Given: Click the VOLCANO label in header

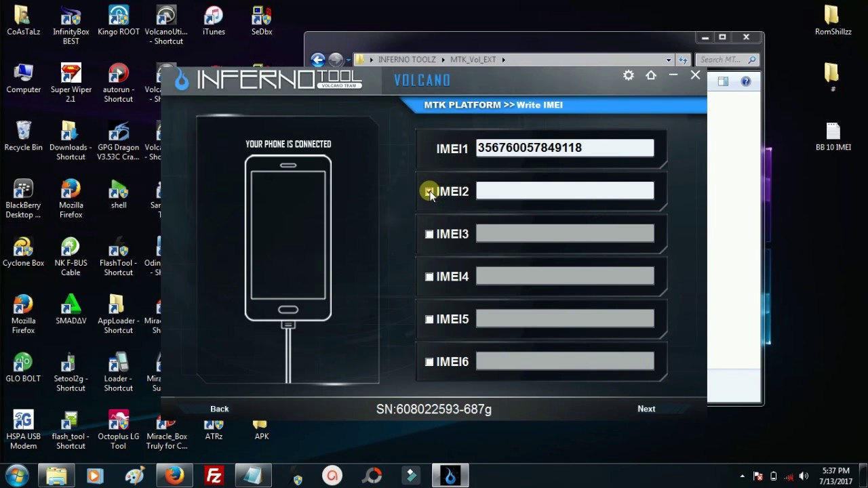Looking at the screenshot, I should [422, 81].
